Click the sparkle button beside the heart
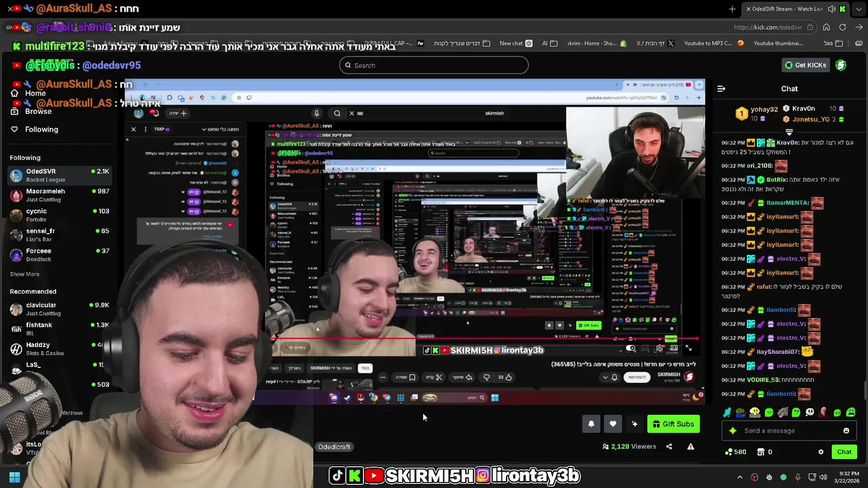Image resolution: width=868 pixels, height=488 pixels. pyautogui.click(x=634, y=424)
